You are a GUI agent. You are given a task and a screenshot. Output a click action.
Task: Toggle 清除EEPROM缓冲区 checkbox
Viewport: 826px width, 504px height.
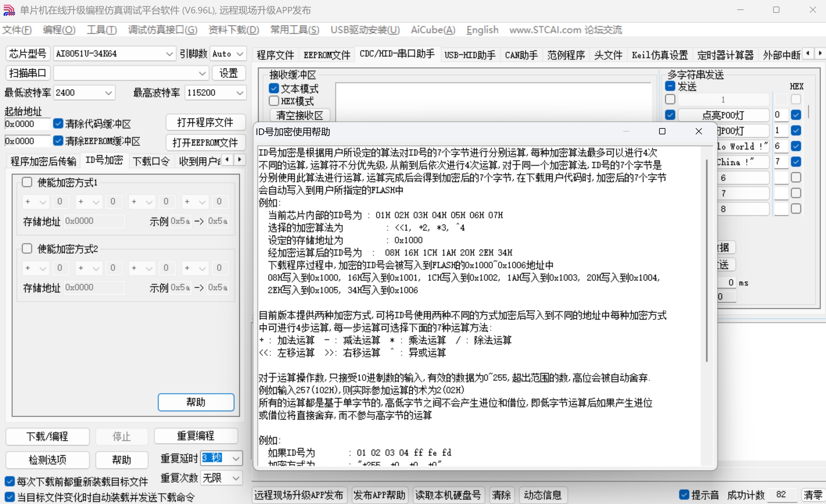(x=58, y=141)
